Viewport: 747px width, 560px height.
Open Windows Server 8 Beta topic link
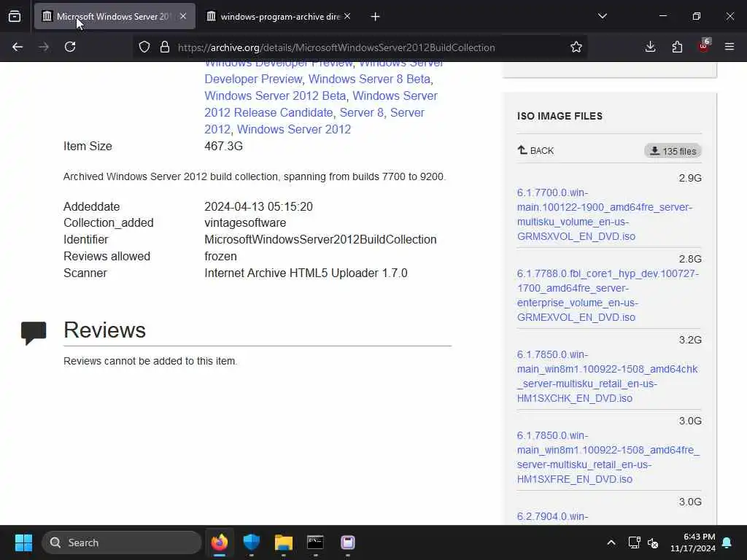pos(369,79)
